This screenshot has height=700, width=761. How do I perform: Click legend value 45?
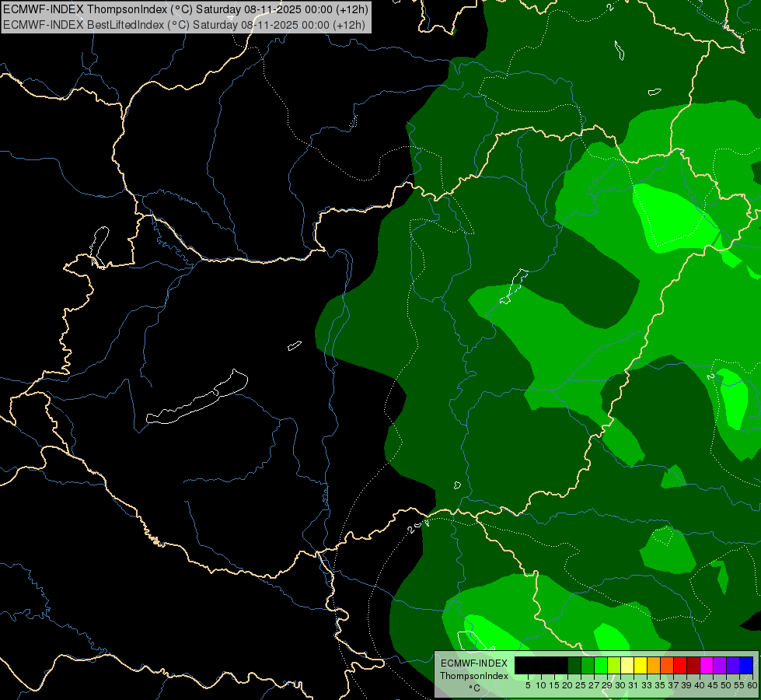[x=713, y=685]
